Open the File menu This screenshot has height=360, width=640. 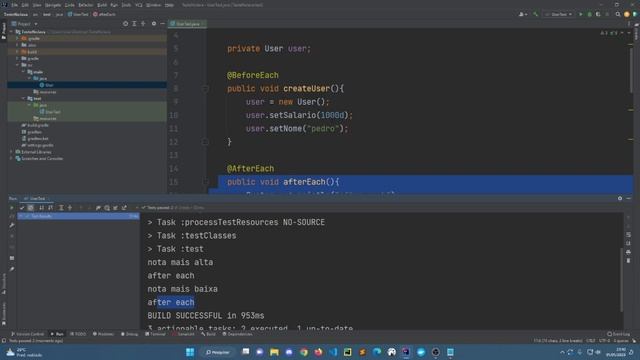click(x=14, y=5)
